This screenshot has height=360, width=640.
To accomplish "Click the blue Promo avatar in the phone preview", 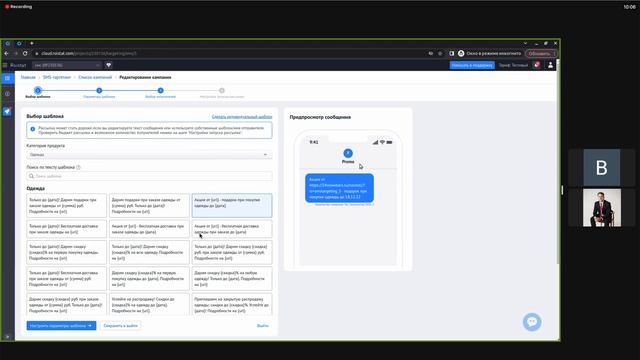I will tap(348, 153).
